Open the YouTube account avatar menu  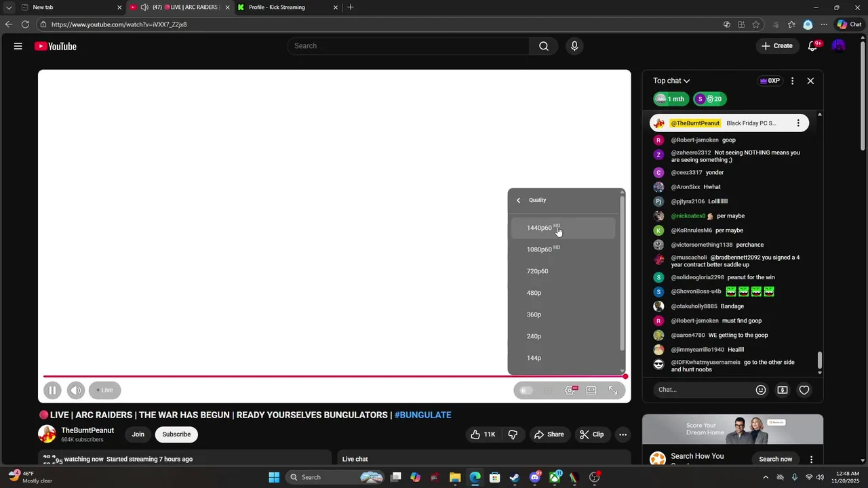coord(839,46)
